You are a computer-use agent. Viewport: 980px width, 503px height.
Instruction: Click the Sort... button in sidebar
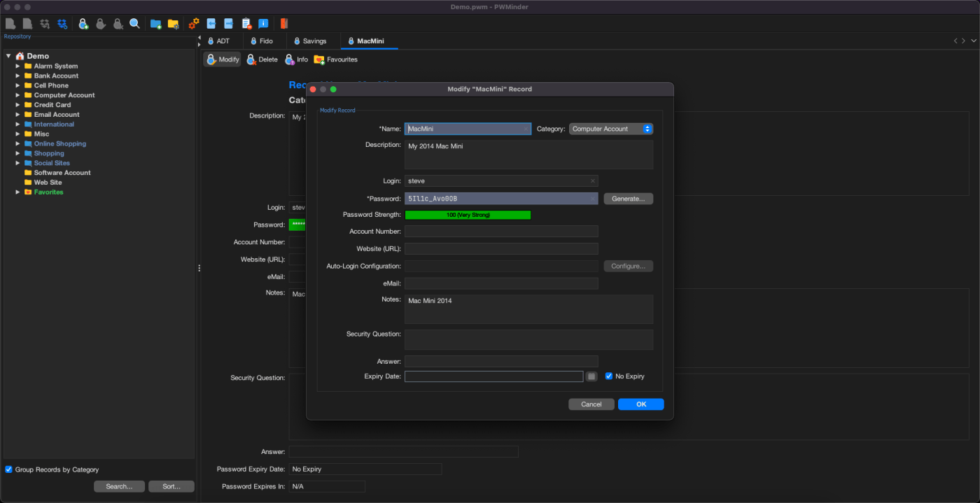[x=171, y=486]
